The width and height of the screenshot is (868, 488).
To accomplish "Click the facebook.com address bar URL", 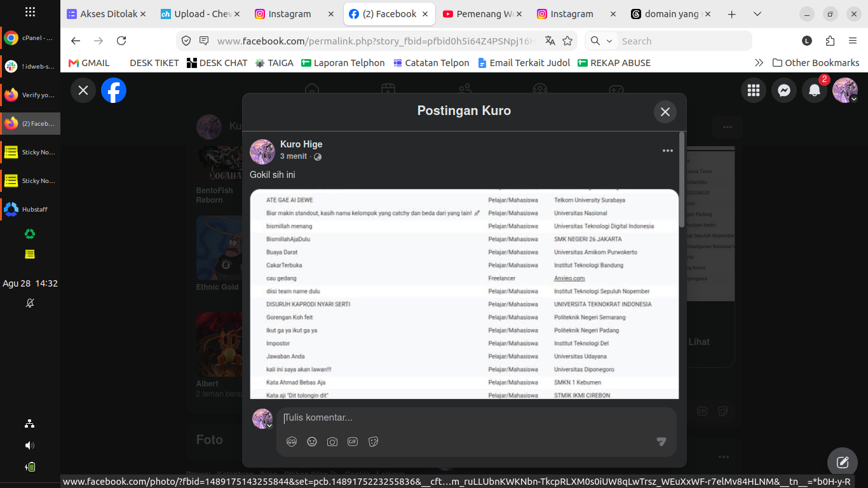I will click(x=377, y=41).
